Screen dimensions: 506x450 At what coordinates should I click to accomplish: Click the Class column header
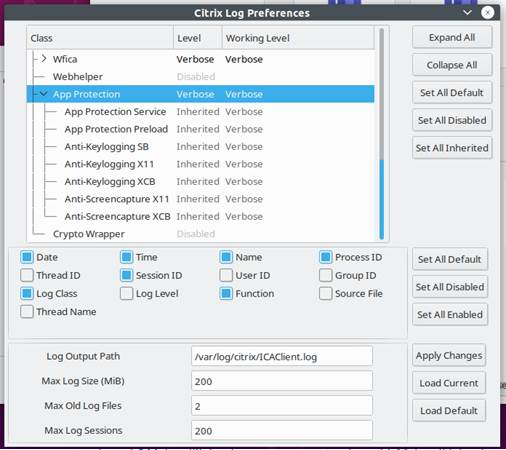click(100, 38)
